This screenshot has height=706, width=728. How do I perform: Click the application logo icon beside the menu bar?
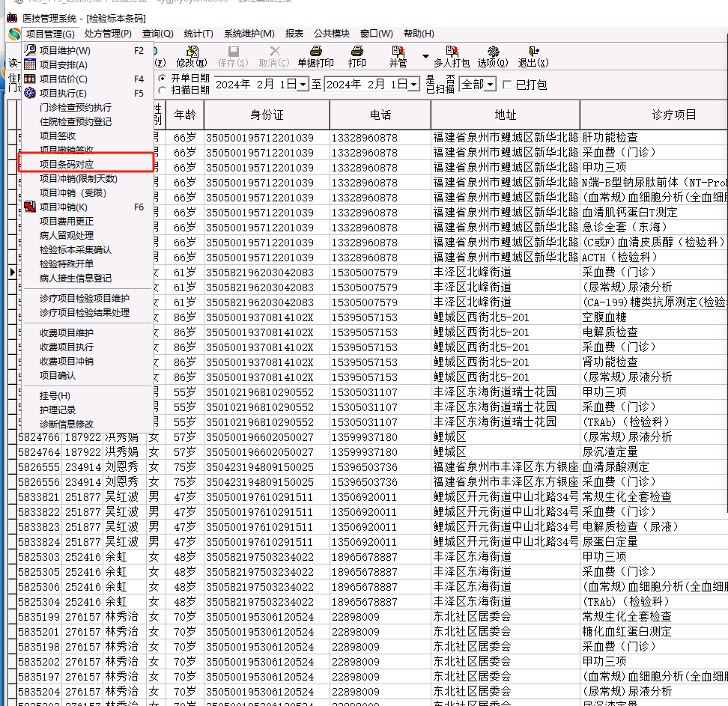pyautogui.click(x=14, y=34)
